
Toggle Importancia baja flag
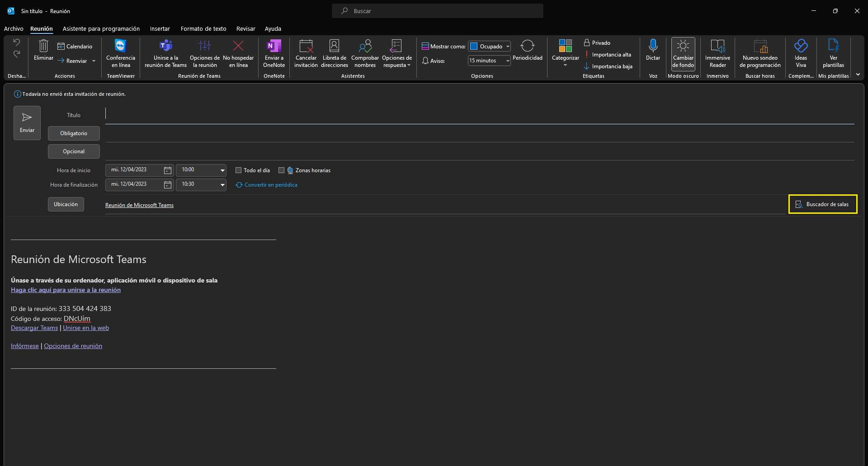[x=608, y=66]
